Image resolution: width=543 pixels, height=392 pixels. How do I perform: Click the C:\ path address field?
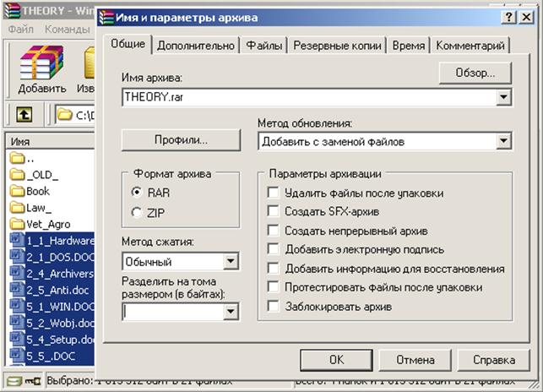click(75, 115)
